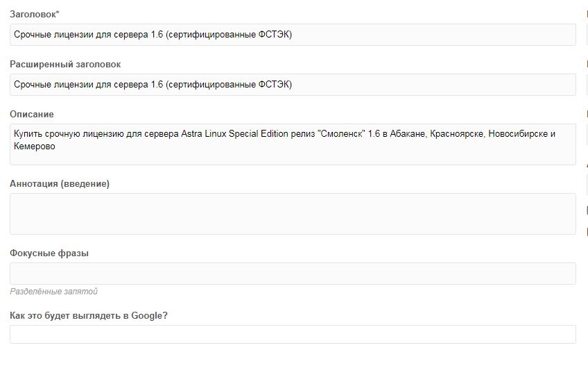Focus the Расширенный заголовок text field
Viewport: 588px width, 368px height.
point(293,85)
